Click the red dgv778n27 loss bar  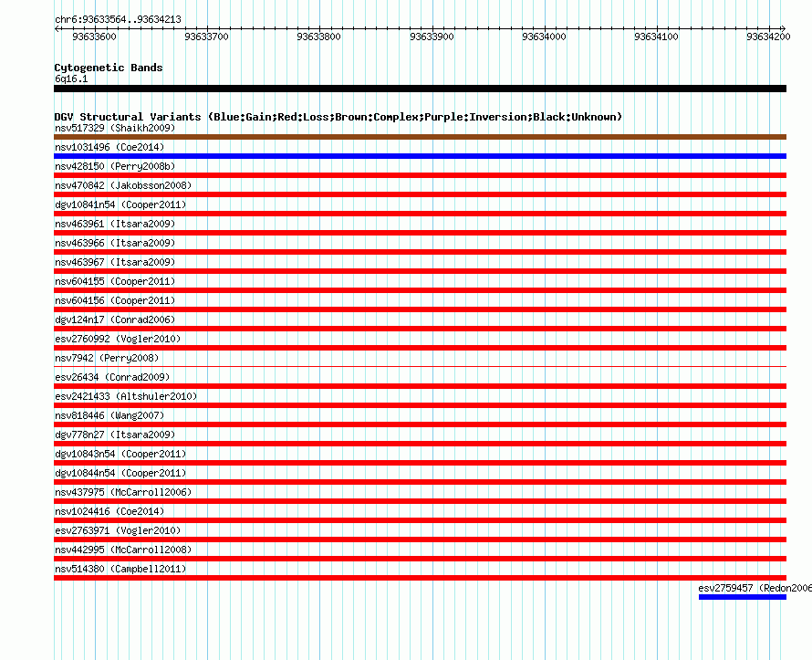(x=420, y=444)
